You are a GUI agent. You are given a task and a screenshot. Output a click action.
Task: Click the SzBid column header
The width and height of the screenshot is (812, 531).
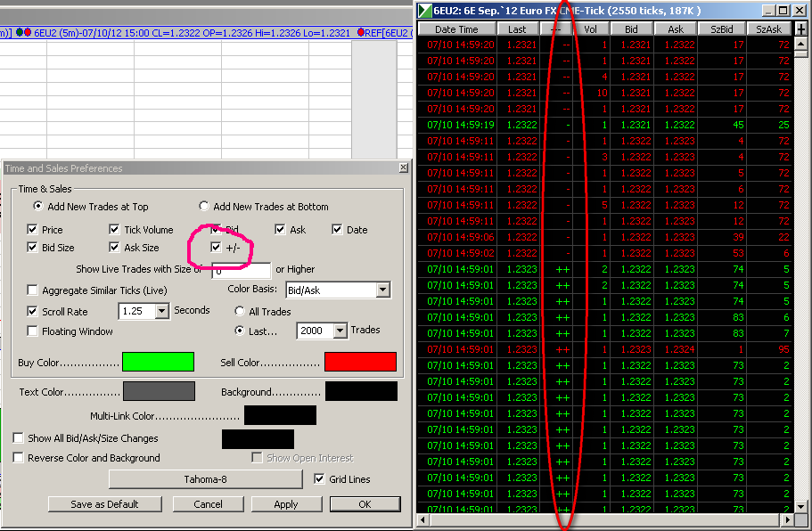pos(725,29)
